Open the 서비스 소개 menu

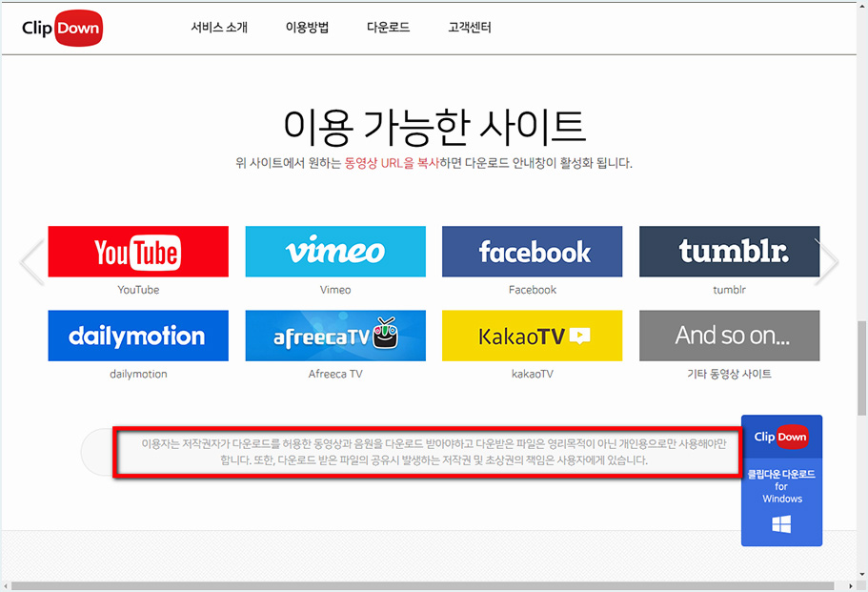[x=219, y=27]
